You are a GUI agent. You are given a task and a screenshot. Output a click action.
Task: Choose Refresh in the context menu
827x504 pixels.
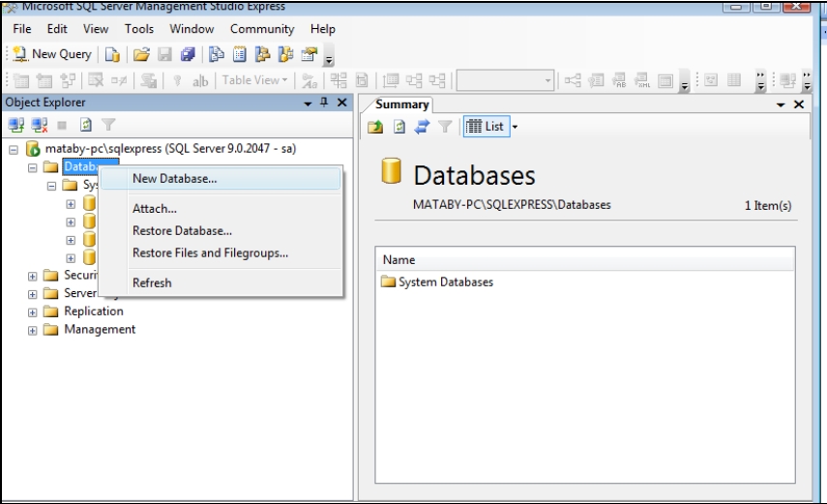click(221, 282)
